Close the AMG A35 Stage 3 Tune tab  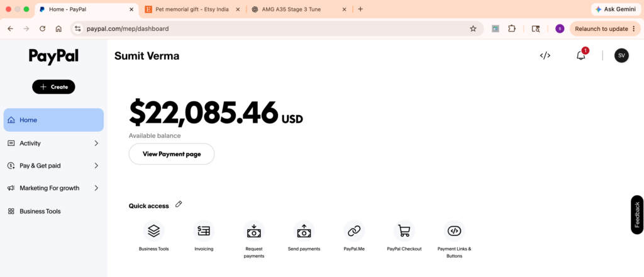345,9
